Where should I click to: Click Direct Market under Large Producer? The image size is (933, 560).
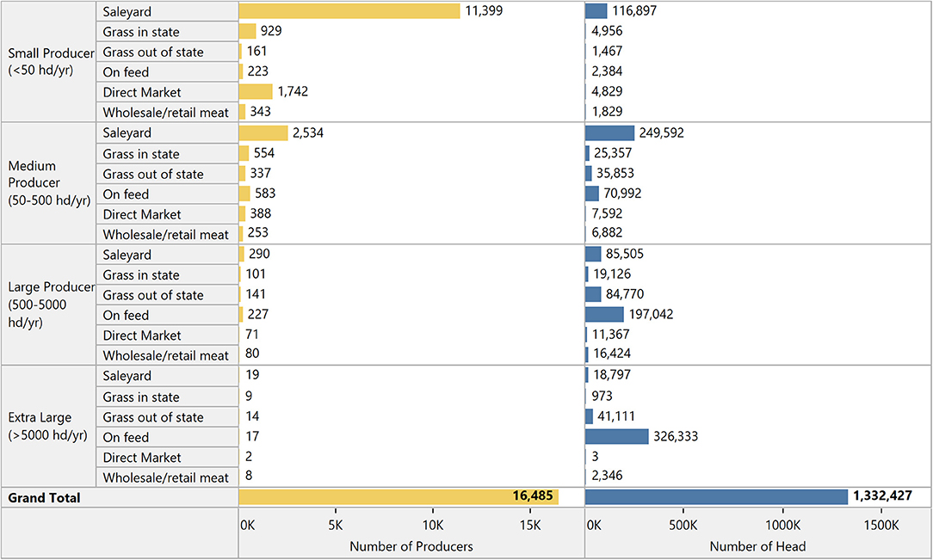142,335
